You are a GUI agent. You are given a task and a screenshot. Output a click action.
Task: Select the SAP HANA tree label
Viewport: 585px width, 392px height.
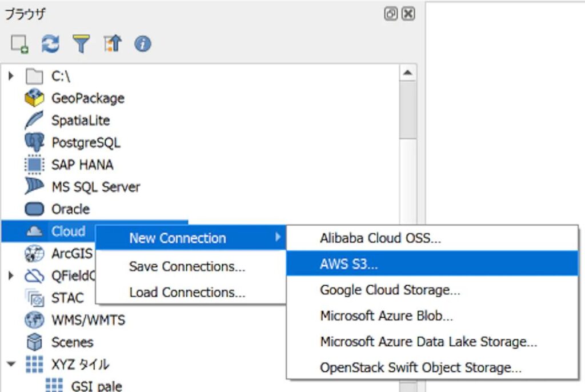(x=82, y=165)
